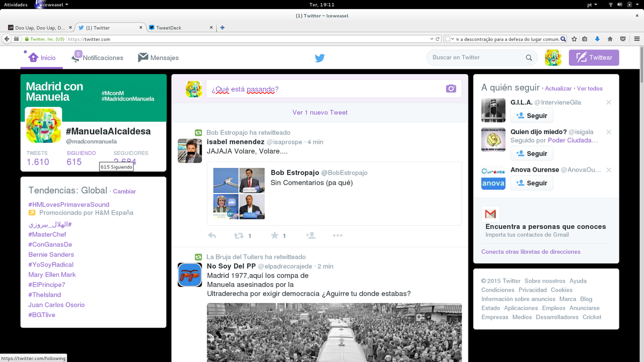Click the follow-person icon under isabel menendez tweet

[310, 235]
